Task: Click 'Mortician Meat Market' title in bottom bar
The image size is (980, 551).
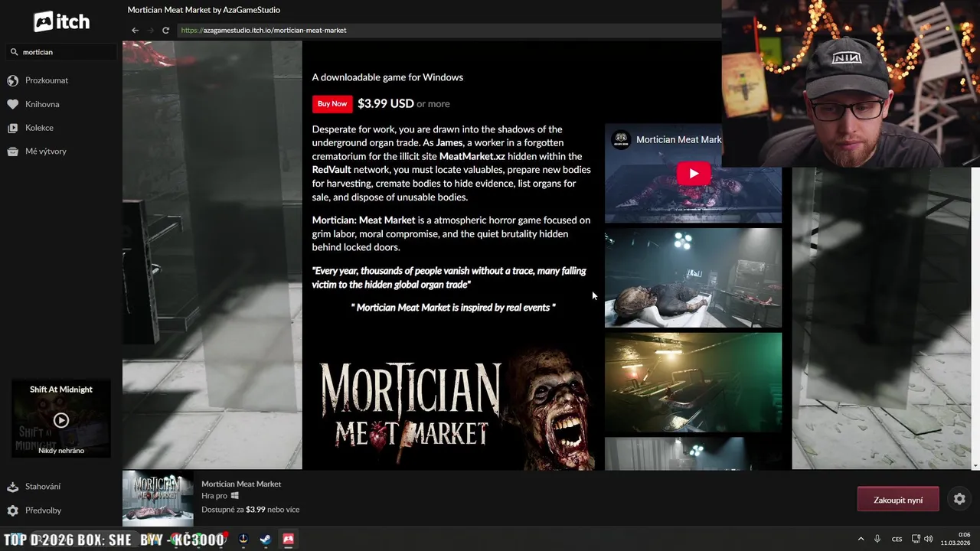Action: pyautogui.click(x=241, y=484)
